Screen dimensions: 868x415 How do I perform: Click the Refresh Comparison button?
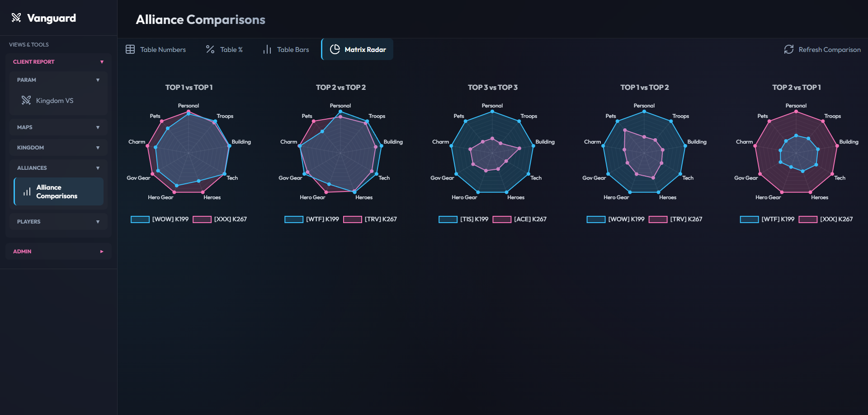coord(822,49)
